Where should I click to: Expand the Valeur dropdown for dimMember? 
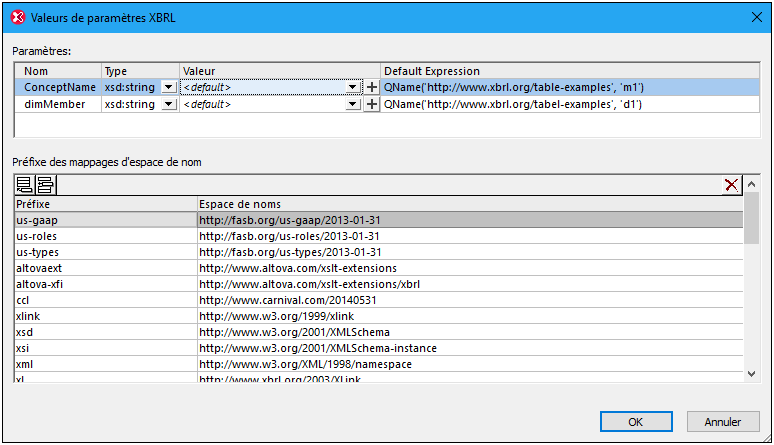[353, 104]
